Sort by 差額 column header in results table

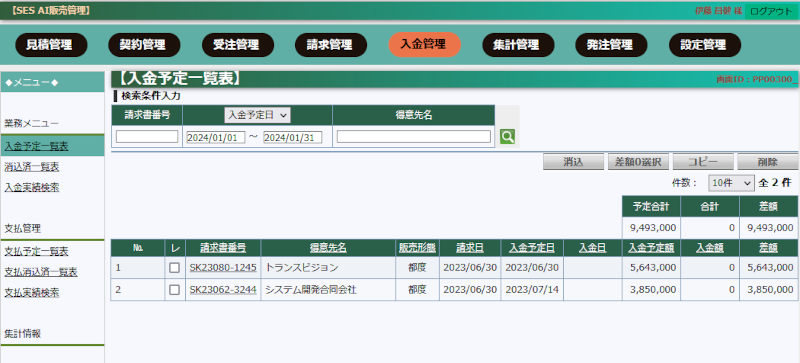768,248
